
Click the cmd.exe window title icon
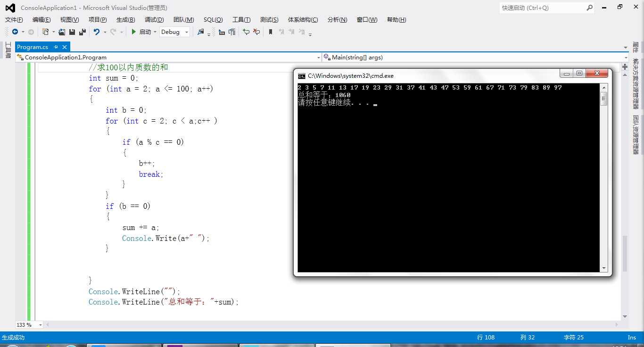[302, 75]
